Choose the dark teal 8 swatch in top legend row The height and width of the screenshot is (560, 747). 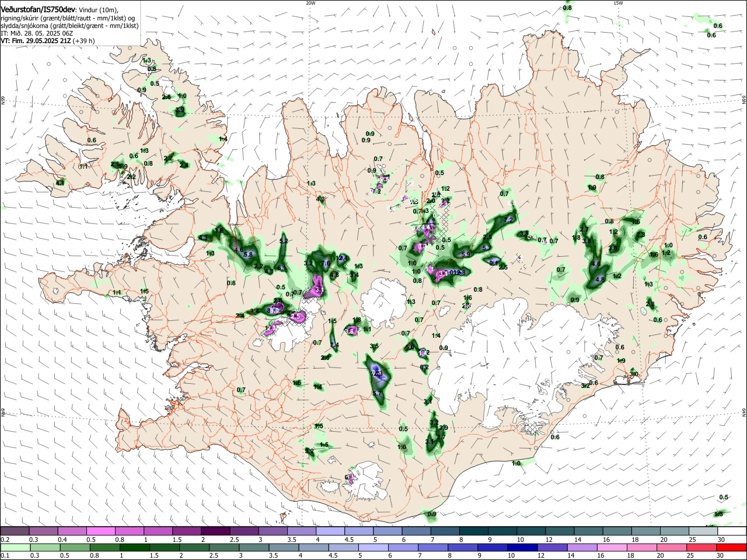pos(473,531)
